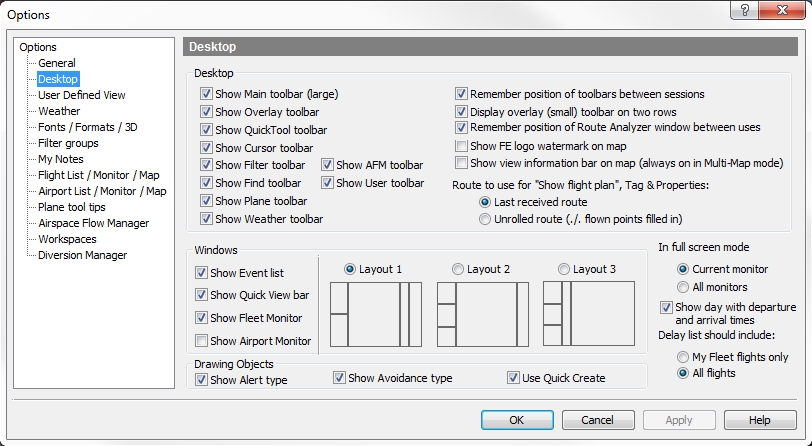The height and width of the screenshot is (446, 812).
Task: Go to Airspace Flow Manager options
Action: pyautogui.click(x=93, y=223)
